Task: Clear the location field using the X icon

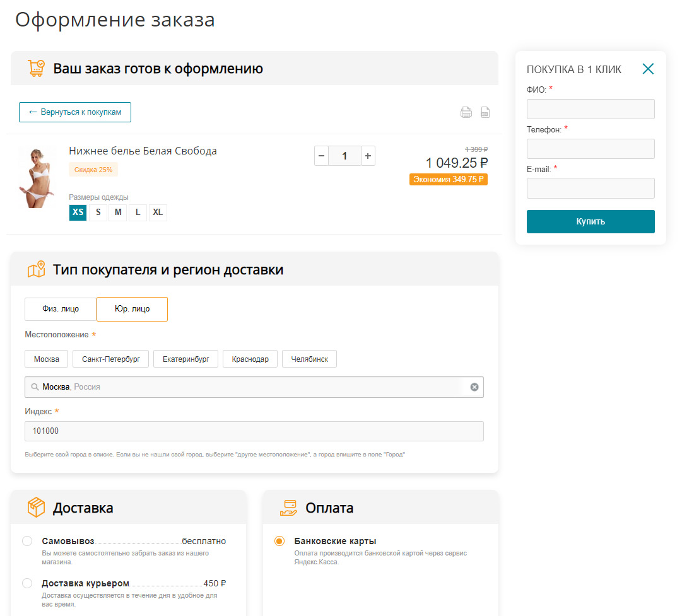Action: [x=474, y=386]
